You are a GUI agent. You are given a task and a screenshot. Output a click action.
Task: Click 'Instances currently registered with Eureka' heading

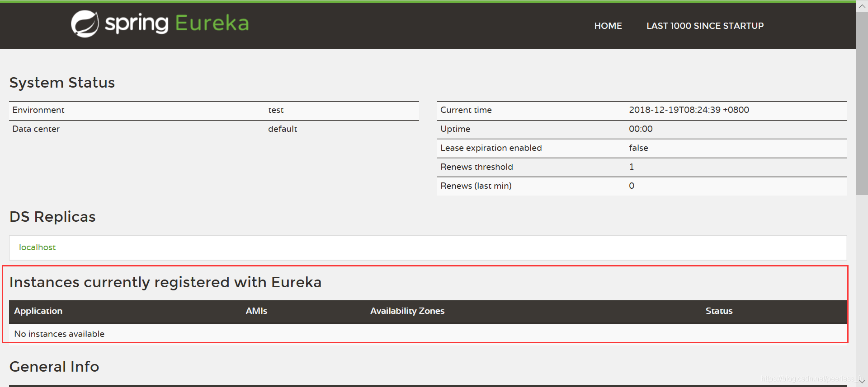click(x=165, y=282)
